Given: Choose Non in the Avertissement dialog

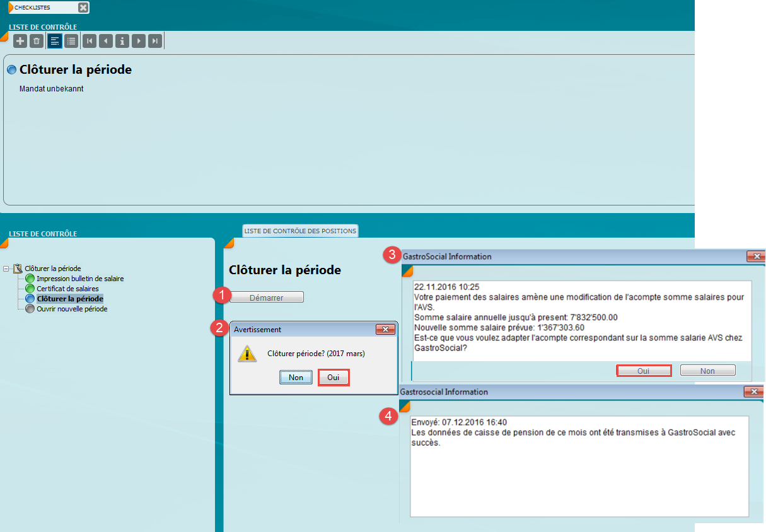Looking at the screenshot, I should [296, 378].
